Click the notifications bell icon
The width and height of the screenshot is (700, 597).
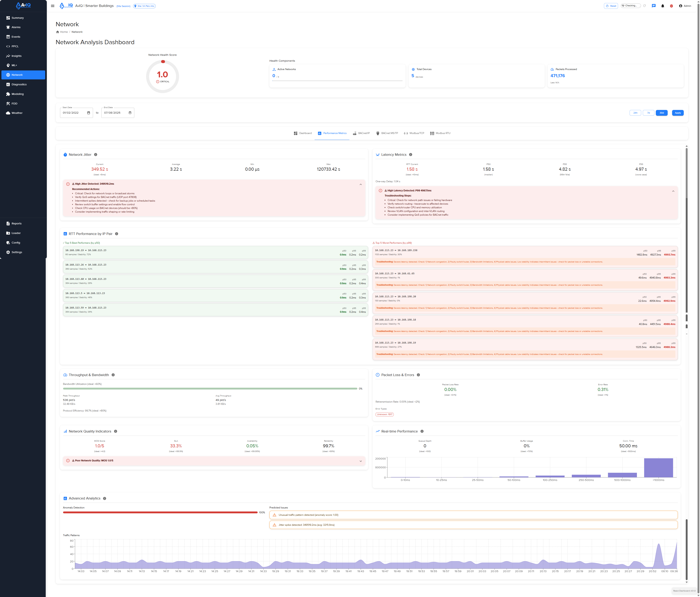pos(663,6)
